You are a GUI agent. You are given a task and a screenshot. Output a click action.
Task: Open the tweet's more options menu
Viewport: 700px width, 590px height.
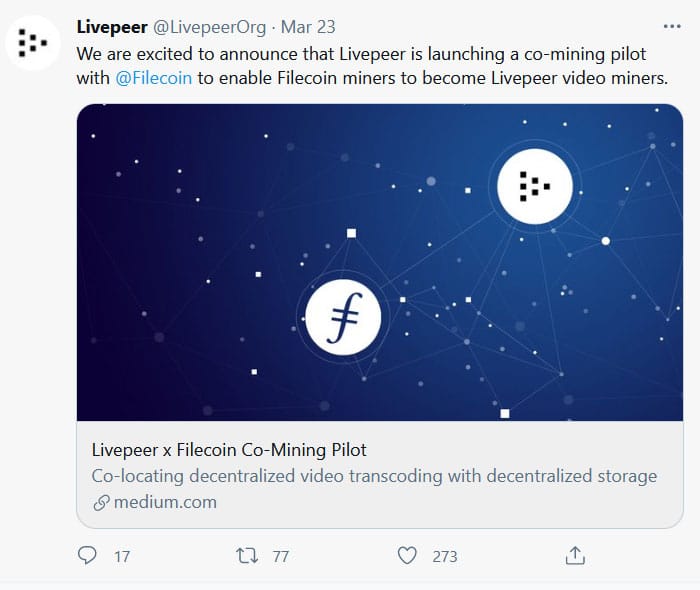pyautogui.click(x=672, y=26)
